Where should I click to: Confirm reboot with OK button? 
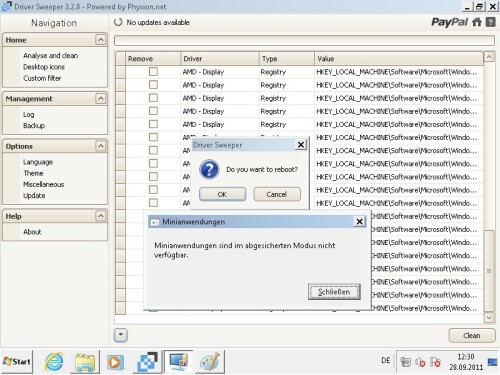tap(222, 194)
